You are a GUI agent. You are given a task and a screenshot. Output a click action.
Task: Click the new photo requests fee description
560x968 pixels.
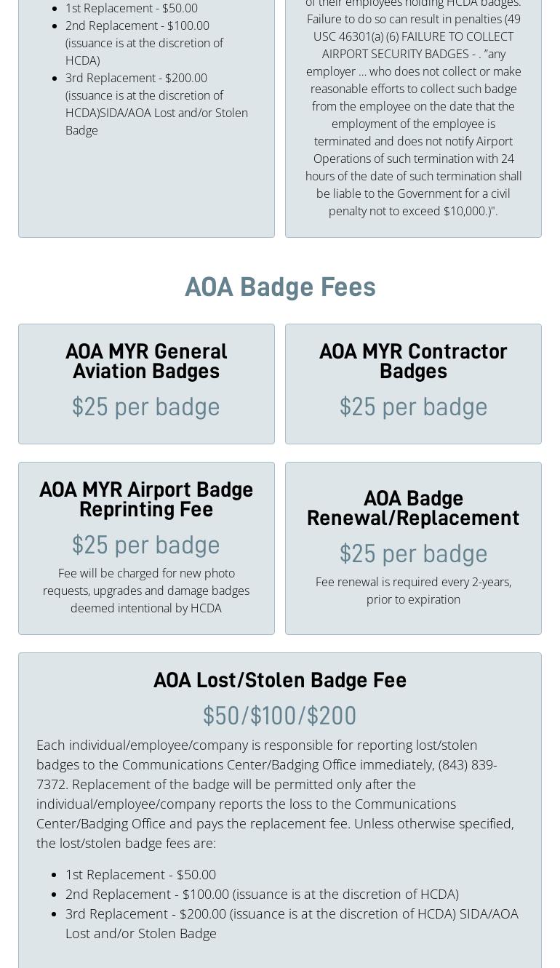pos(146,591)
